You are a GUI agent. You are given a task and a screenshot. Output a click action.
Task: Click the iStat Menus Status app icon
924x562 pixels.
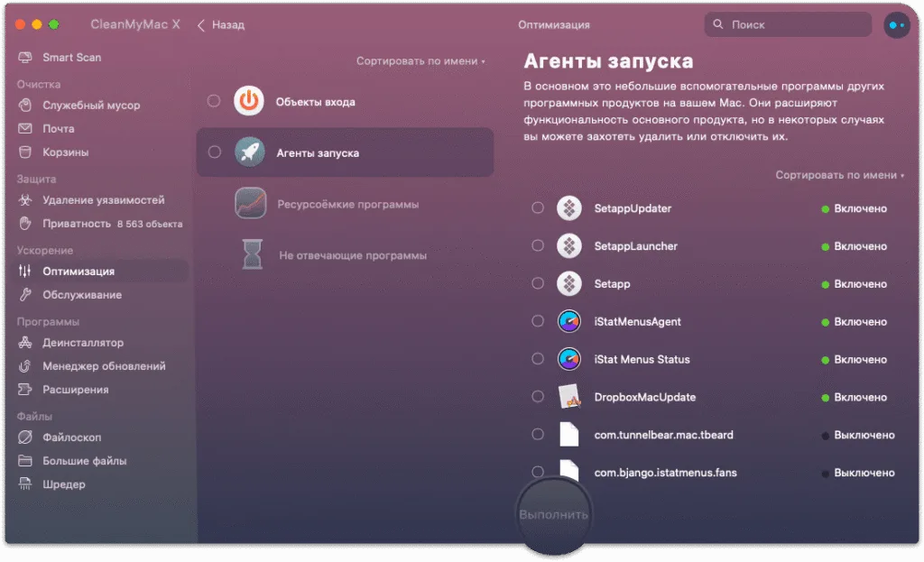point(569,359)
